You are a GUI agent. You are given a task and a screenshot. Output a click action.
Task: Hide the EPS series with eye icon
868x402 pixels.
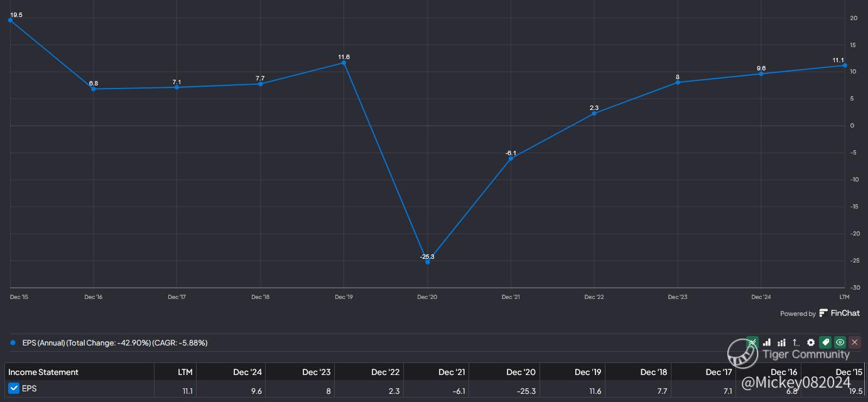[840, 342]
